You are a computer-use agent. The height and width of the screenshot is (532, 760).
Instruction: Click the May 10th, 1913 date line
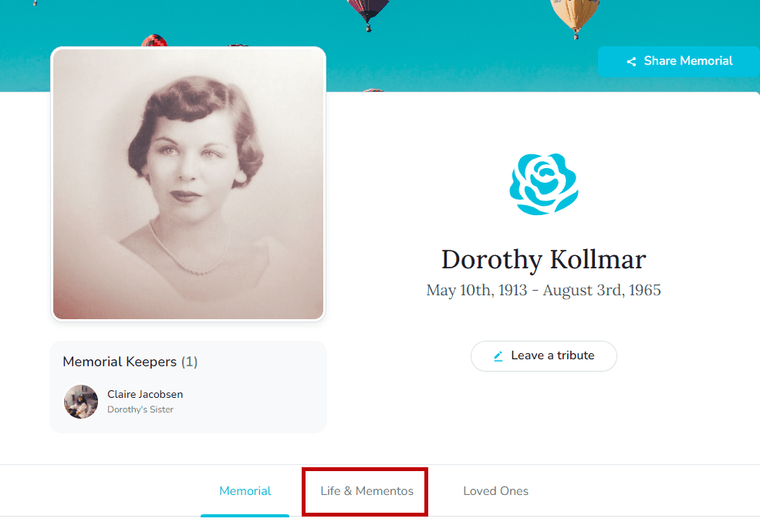click(x=543, y=291)
